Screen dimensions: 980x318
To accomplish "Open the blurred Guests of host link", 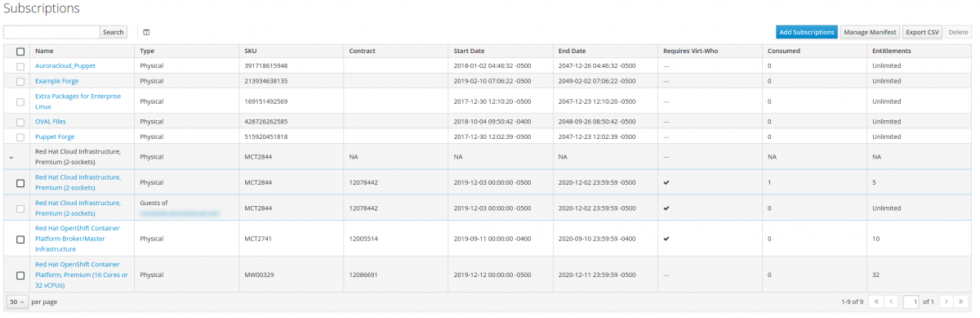I will (x=180, y=213).
